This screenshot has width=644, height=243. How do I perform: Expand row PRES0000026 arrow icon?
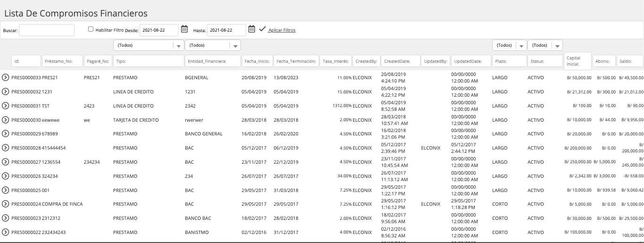coord(6,176)
